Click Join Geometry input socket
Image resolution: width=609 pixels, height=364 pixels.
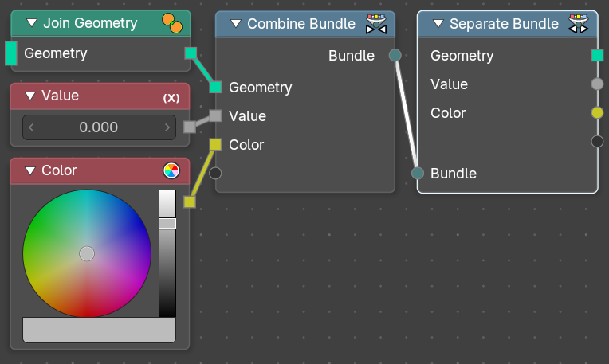pos(11,53)
